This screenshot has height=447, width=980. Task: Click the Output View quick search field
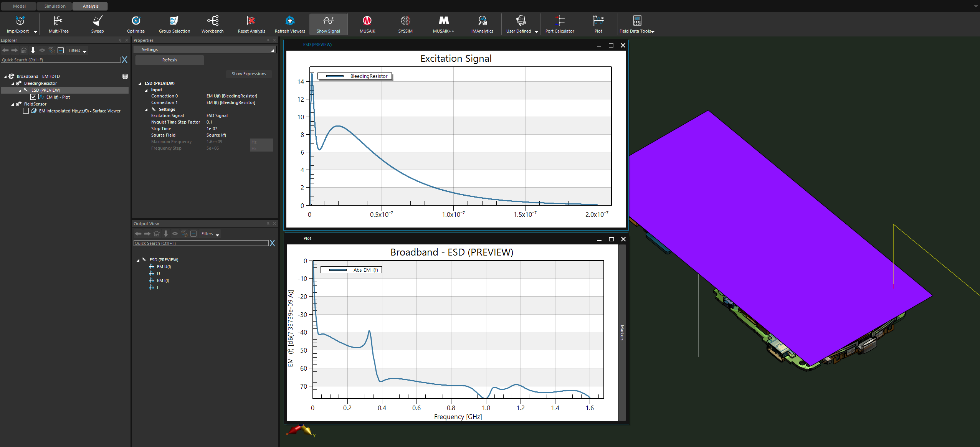coord(200,243)
